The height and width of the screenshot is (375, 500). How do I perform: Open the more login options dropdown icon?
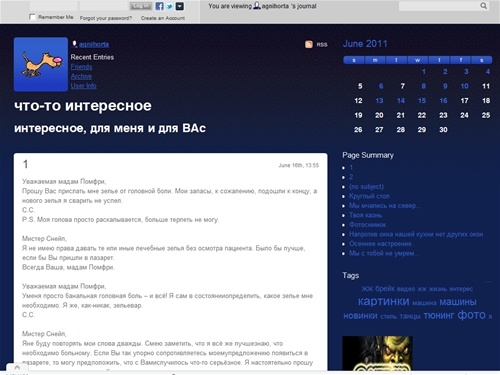coord(180,6)
